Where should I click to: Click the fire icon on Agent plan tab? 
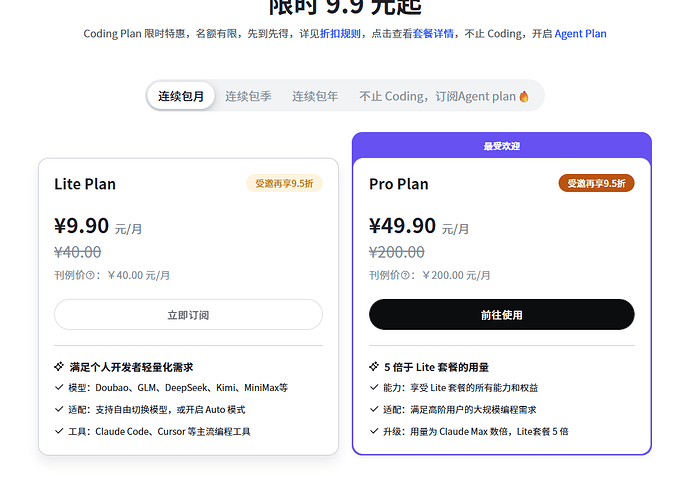[524, 96]
